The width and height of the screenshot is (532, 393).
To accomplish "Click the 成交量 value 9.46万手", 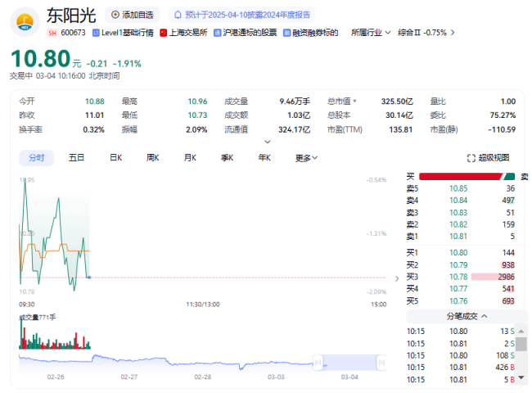I will [x=295, y=102].
